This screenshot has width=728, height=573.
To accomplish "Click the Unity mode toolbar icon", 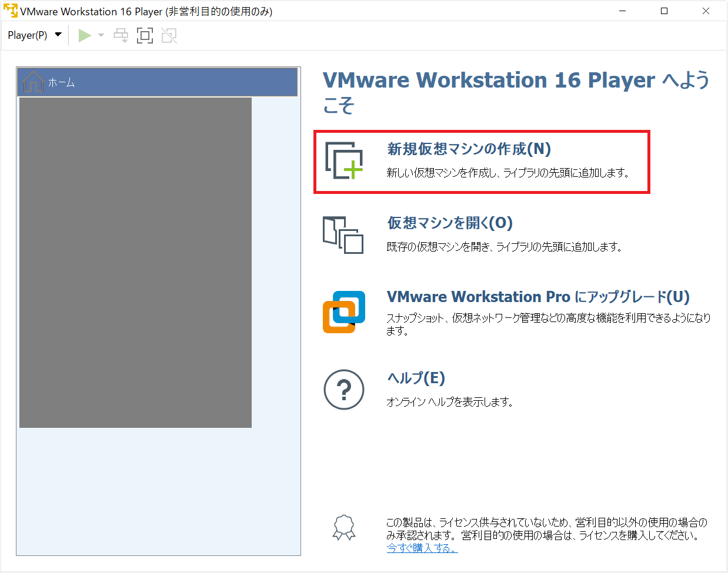I will [169, 35].
